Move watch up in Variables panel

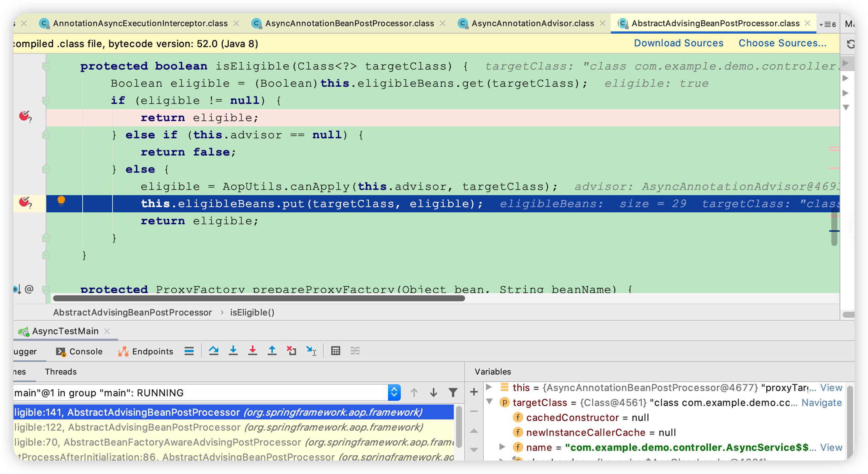(474, 431)
